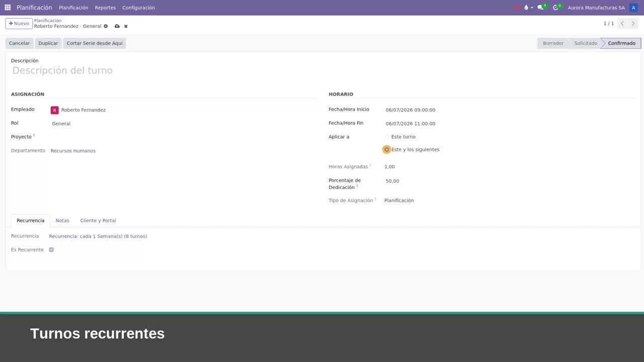
Task: Open the Rol dropdown showing General
Action: click(184, 124)
